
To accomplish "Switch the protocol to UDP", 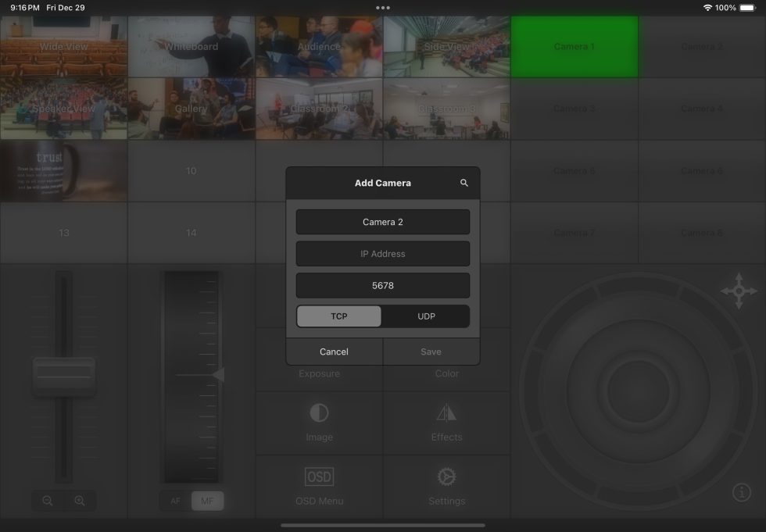I will tap(425, 316).
